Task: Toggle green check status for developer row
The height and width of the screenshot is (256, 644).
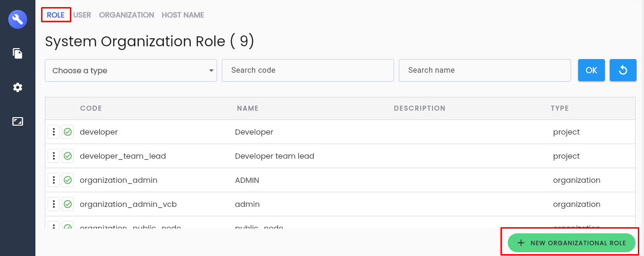Action: 68,132
